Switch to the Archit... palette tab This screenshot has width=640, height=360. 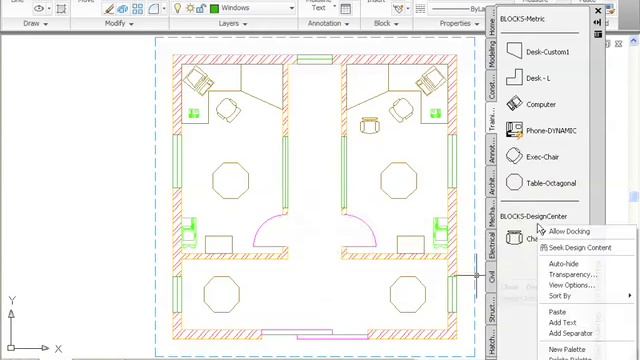(492, 181)
